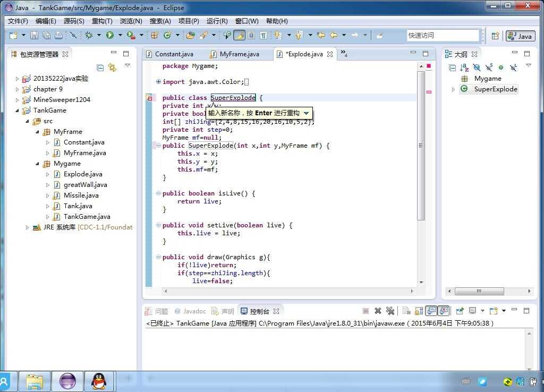Viewport: 544px width, 392px height.
Task: Click Remove All Terminated Launches icon
Action: [390, 311]
